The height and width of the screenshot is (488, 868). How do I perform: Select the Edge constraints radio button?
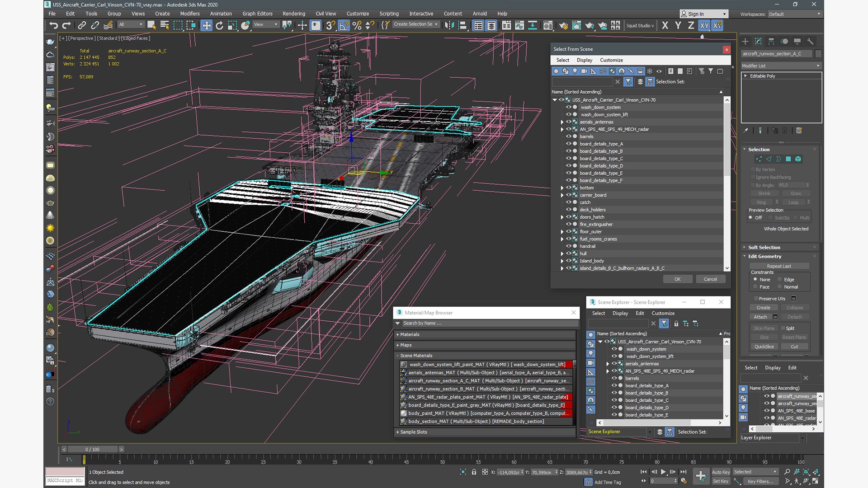click(x=779, y=279)
